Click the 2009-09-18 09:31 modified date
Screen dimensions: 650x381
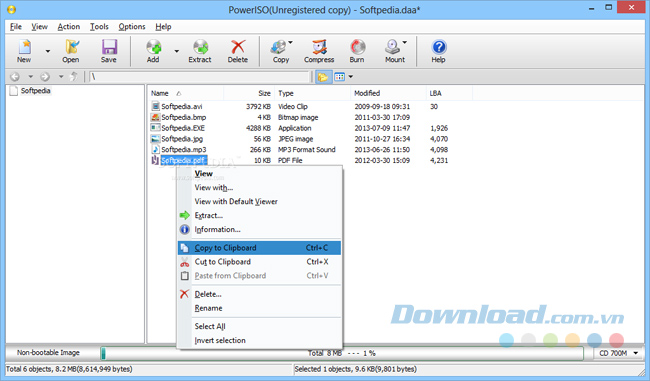click(x=382, y=107)
